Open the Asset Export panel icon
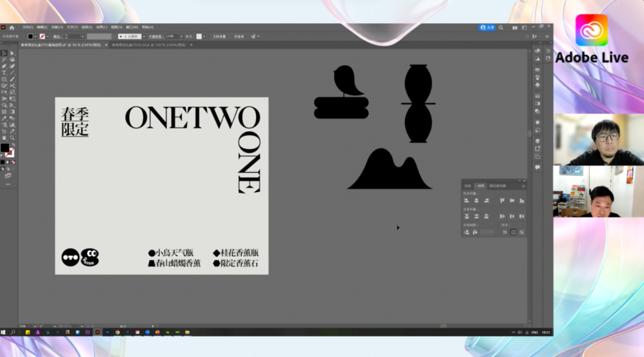This screenshot has width=644, height=357. [537, 148]
